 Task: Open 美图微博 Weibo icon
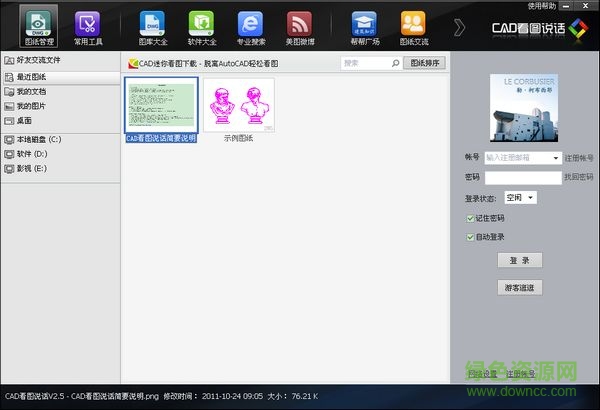[x=299, y=24]
